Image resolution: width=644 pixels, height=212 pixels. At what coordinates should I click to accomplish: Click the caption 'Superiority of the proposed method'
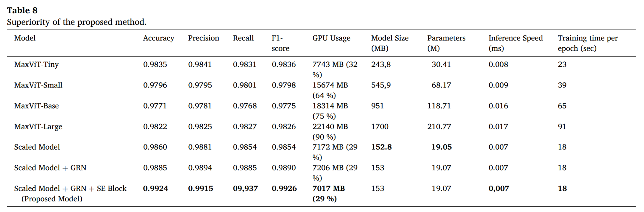(77, 22)
